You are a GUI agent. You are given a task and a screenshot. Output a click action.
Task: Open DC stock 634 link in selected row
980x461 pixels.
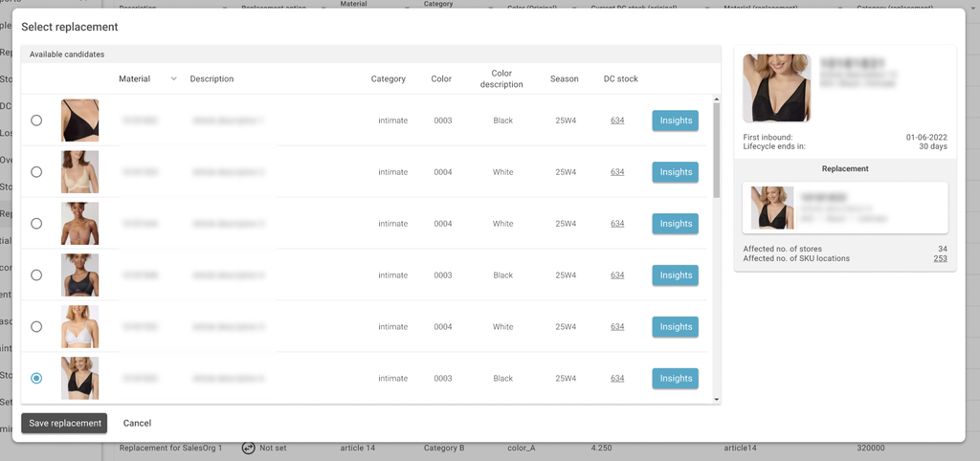617,378
